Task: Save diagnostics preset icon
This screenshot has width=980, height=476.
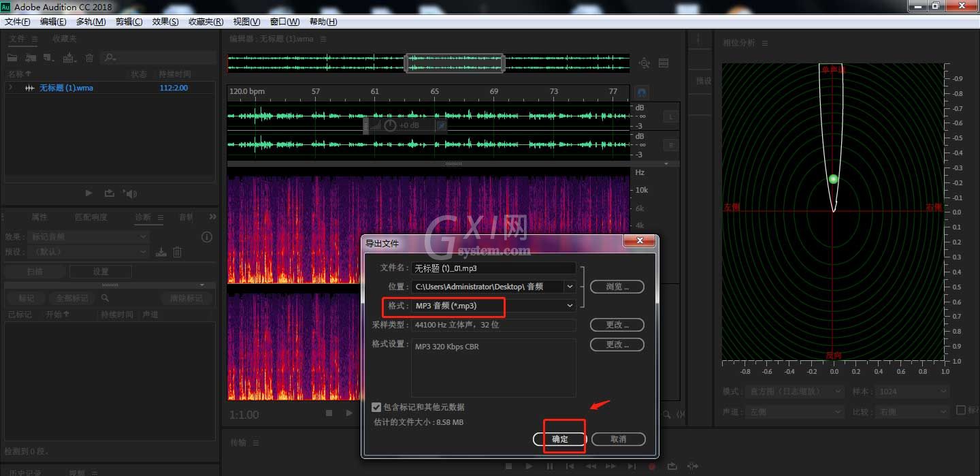Action: pos(161,252)
